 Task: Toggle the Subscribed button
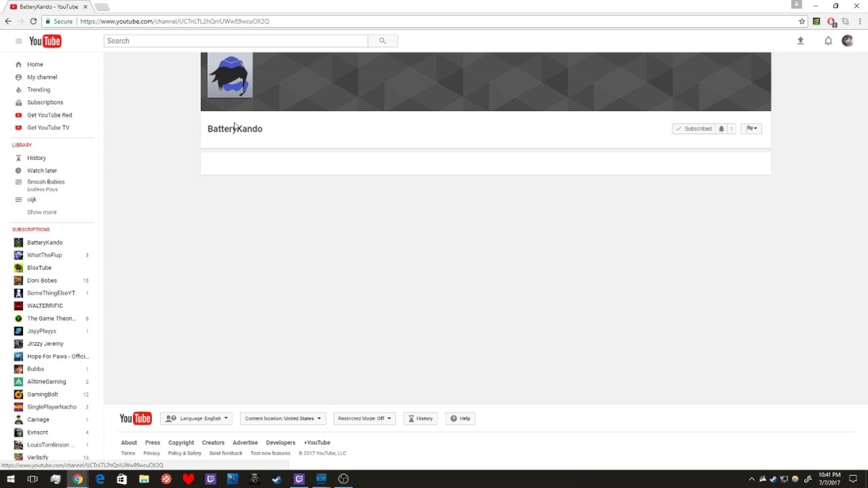click(694, 129)
